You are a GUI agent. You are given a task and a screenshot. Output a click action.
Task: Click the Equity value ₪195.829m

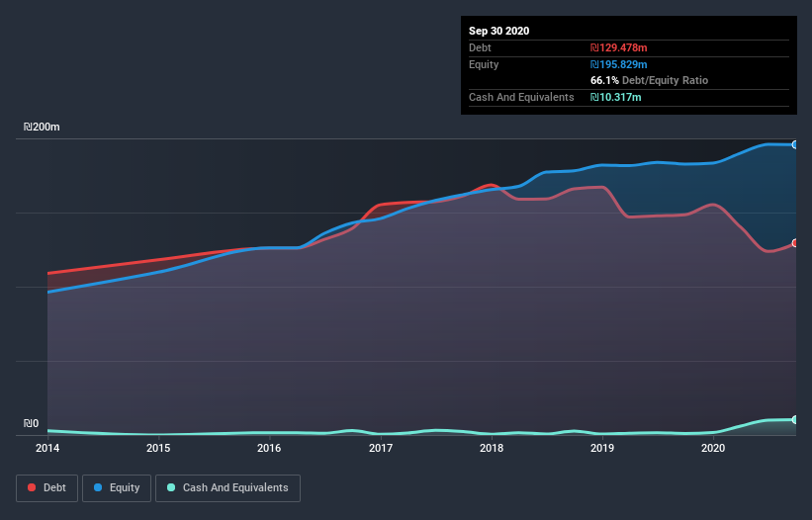(x=618, y=64)
